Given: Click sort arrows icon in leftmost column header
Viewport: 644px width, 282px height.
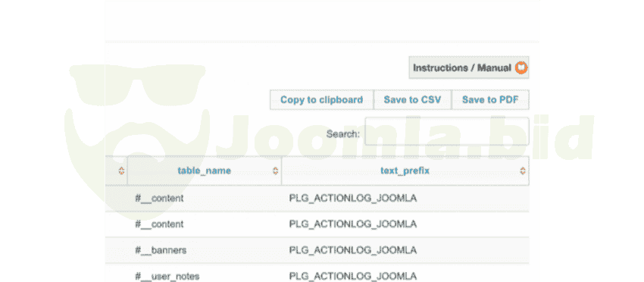Looking at the screenshot, I should pos(121,171).
